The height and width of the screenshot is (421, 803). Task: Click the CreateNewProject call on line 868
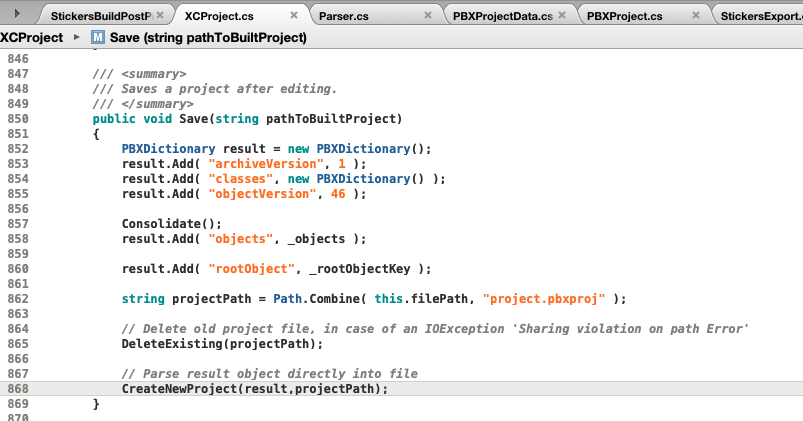point(255,389)
